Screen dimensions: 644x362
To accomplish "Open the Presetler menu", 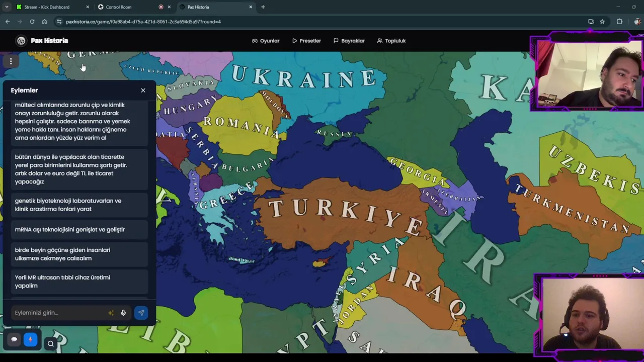I will 306,41.
